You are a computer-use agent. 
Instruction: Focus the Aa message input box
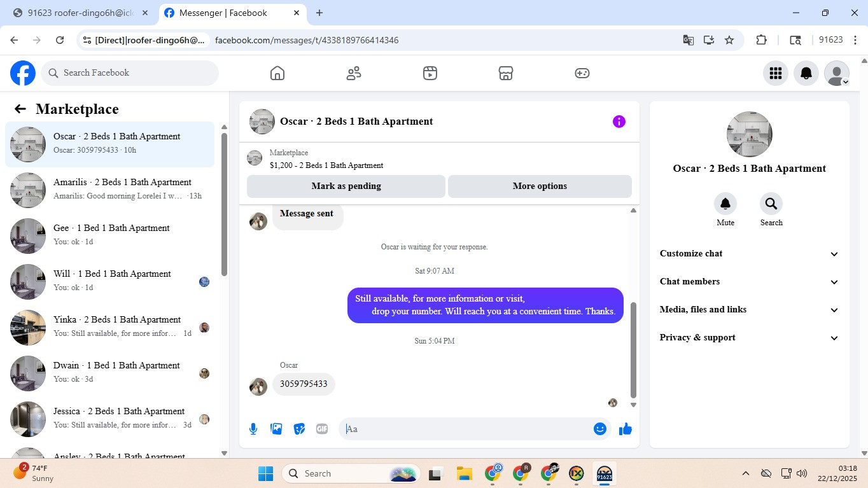(466, 429)
